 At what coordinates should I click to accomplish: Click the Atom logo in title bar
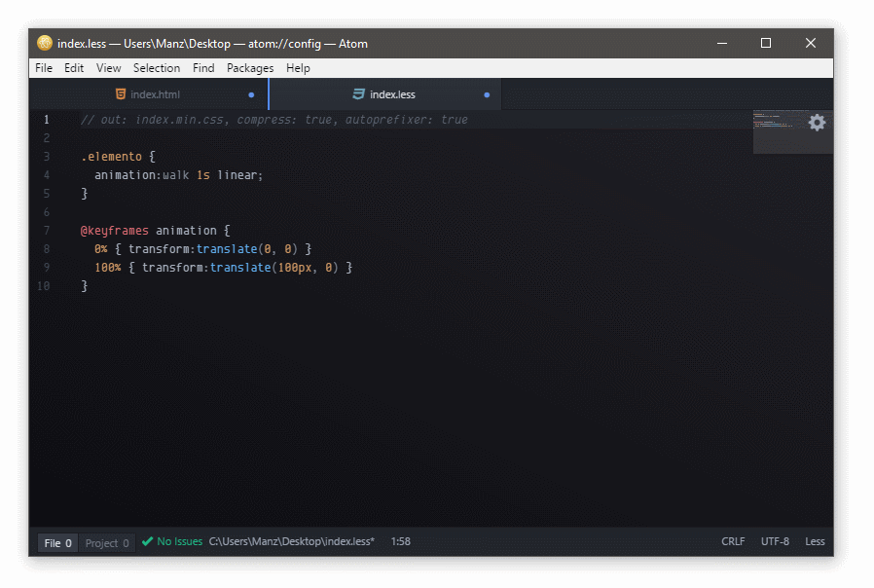pos(45,43)
